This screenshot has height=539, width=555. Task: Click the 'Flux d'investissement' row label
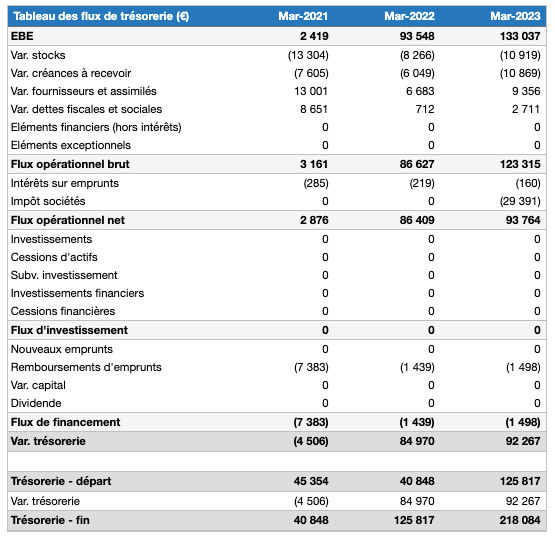pos(69,330)
